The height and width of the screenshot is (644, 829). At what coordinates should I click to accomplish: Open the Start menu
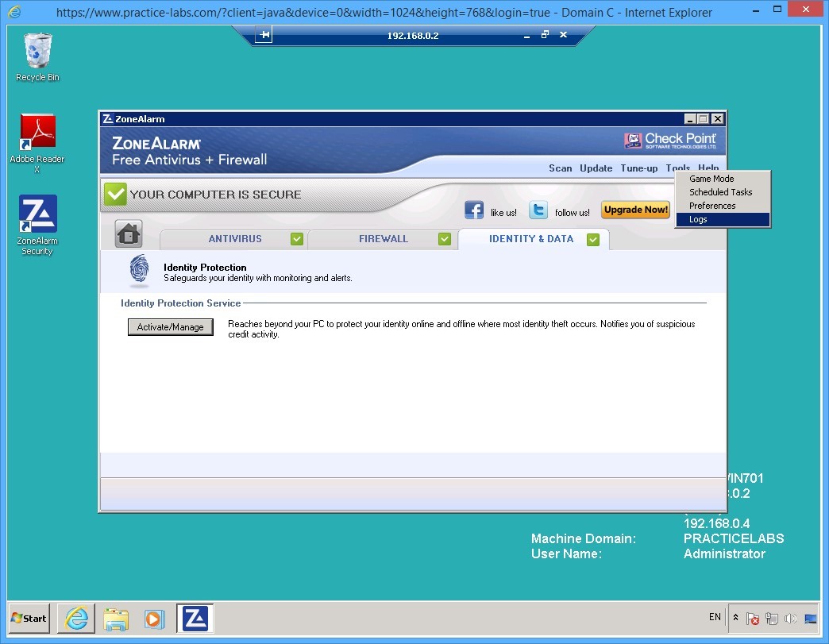[28, 618]
